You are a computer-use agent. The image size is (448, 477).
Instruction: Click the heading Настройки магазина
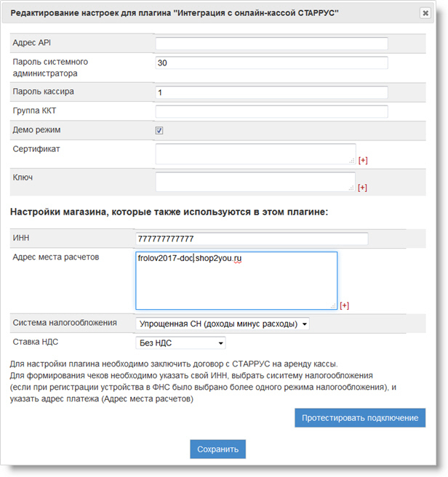[x=169, y=212]
